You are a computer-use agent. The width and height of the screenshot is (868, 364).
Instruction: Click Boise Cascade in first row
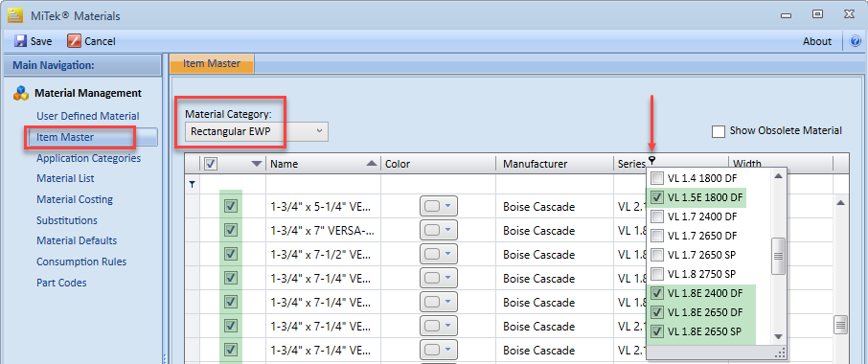[538, 207]
